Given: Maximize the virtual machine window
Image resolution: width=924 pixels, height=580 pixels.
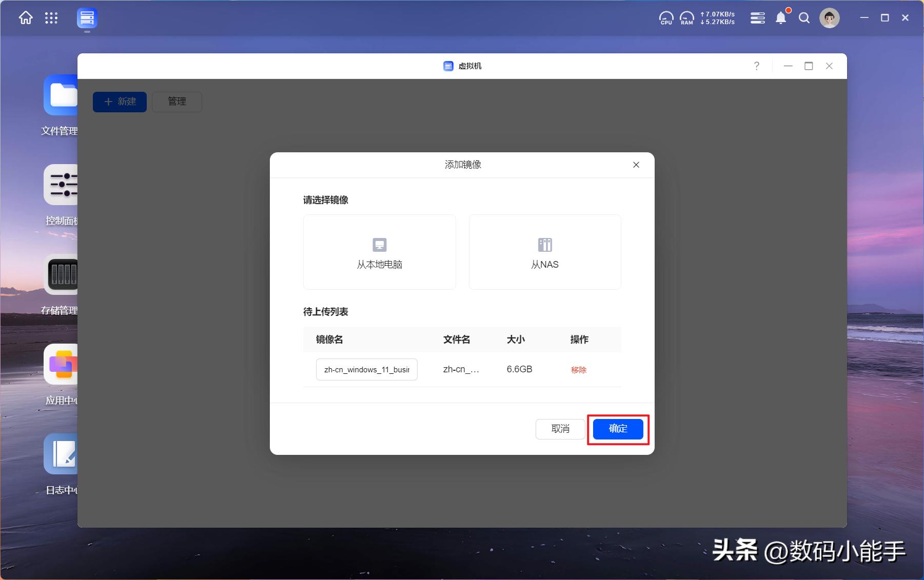Looking at the screenshot, I should pyautogui.click(x=809, y=66).
